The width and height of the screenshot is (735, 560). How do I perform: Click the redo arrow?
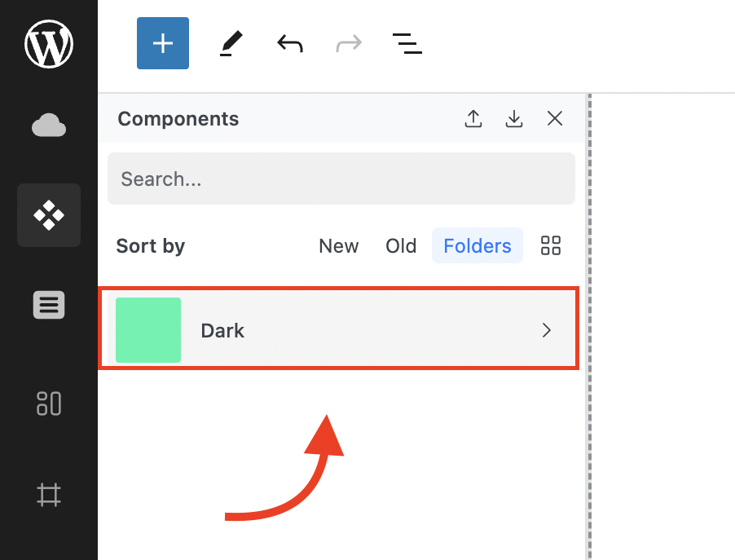pyautogui.click(x=349, y=43)
